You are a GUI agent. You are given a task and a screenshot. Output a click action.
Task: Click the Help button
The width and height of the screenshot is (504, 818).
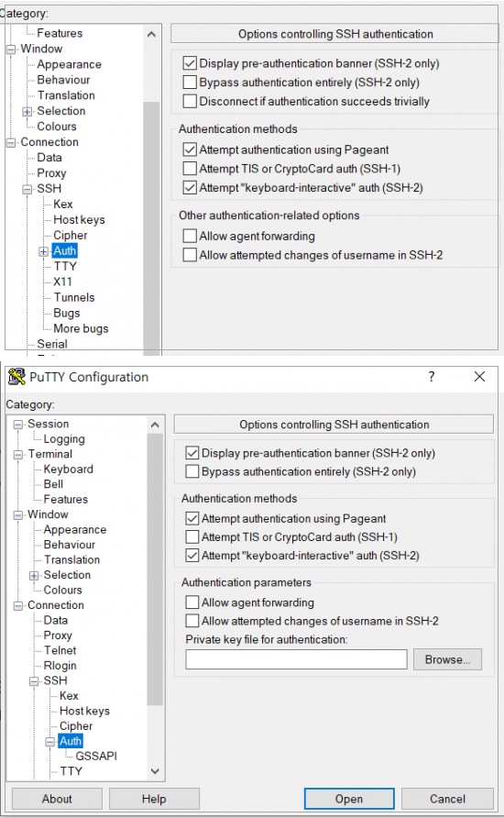[x=154, y=799]
